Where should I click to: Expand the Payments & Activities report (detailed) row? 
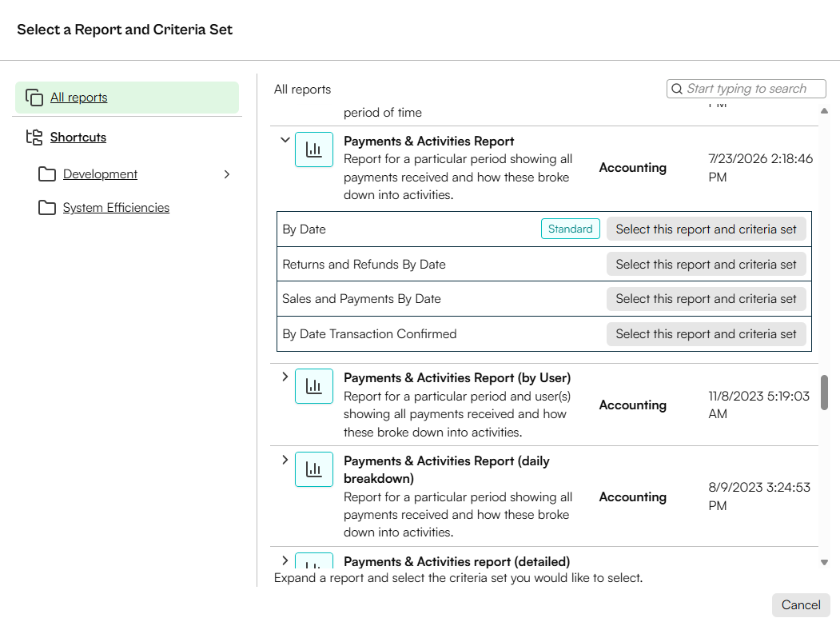(x=285, y=560)
